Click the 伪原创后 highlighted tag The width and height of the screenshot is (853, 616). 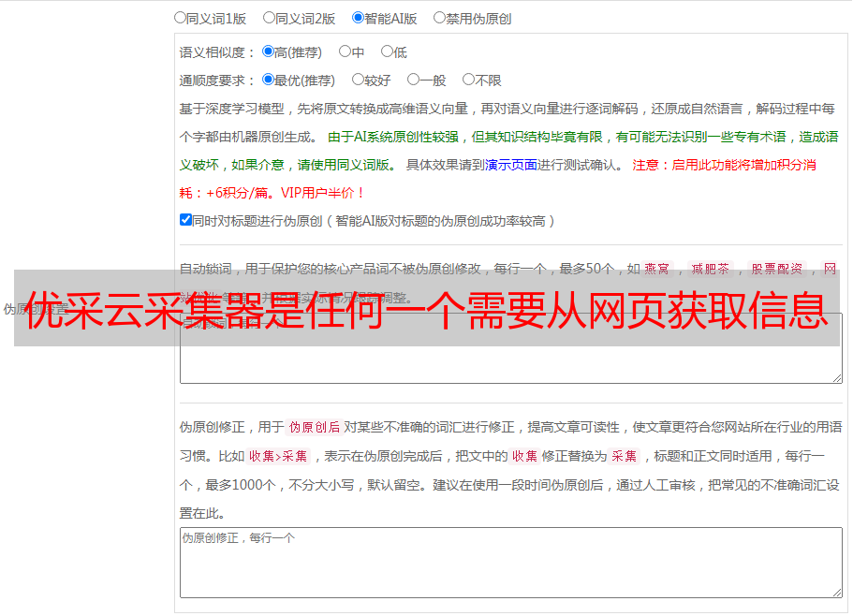point(315,427)
